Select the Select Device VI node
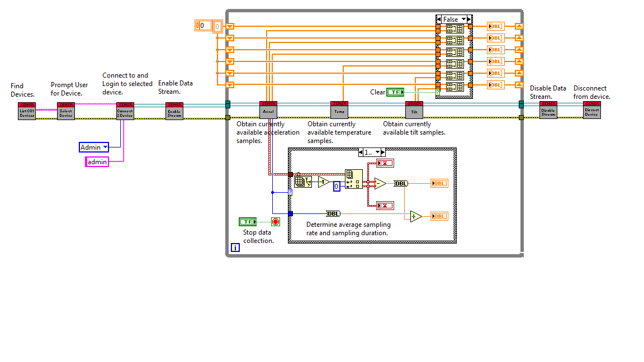The image size is (644, 362). [66, 111]
